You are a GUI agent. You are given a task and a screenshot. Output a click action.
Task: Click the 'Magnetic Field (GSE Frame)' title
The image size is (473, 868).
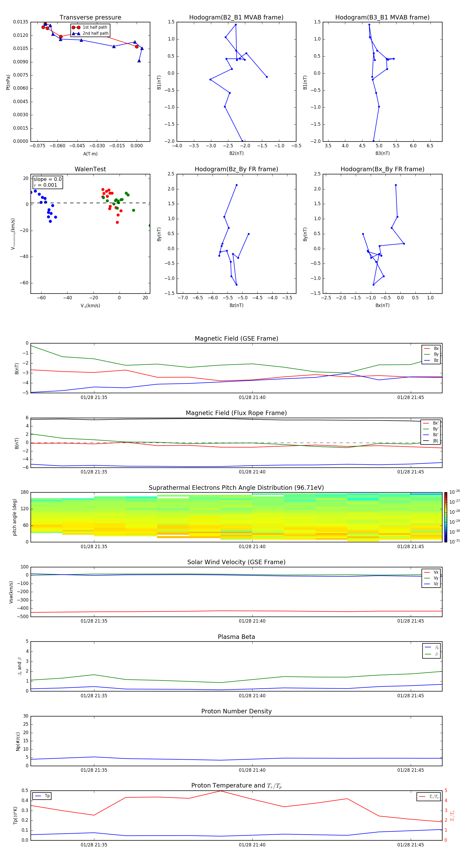pyautogui.click(x=236, y=339)
